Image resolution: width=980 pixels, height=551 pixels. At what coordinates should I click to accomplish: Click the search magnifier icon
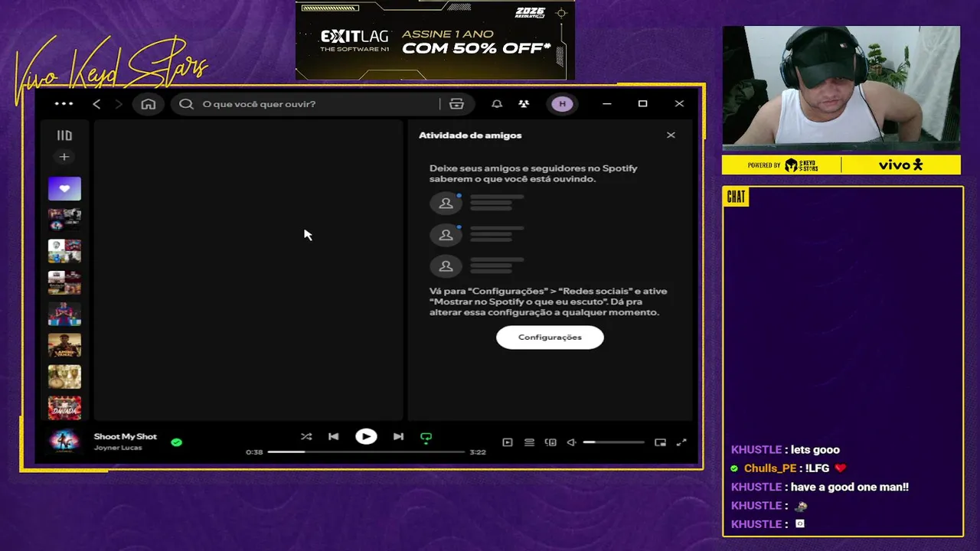point(186,104)
